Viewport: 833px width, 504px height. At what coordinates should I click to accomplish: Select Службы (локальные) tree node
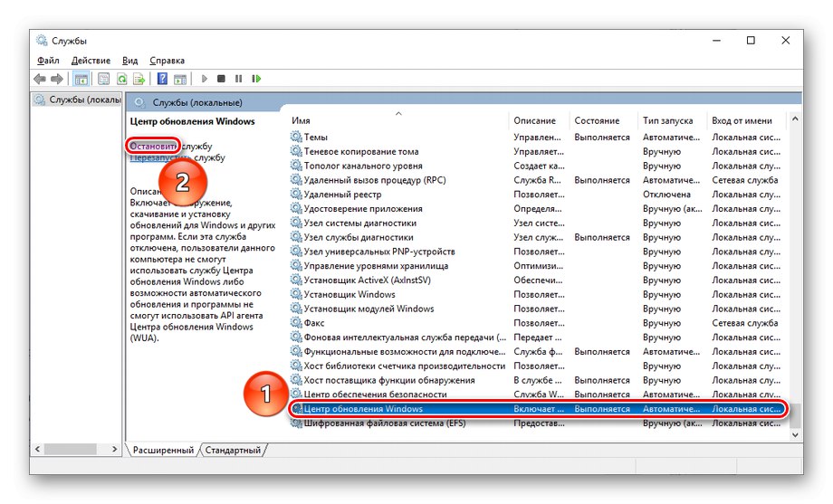(x=78, y=100)
